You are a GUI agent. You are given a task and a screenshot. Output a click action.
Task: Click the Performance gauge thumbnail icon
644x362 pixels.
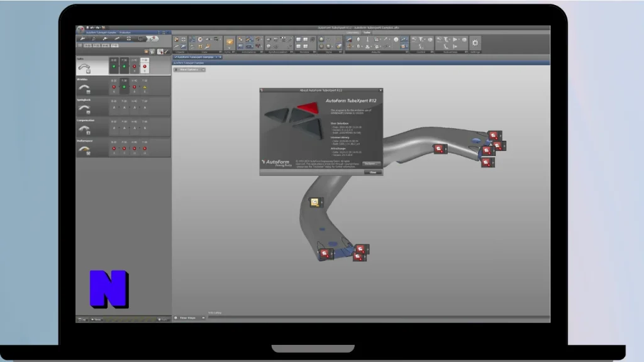coord(84,150)
